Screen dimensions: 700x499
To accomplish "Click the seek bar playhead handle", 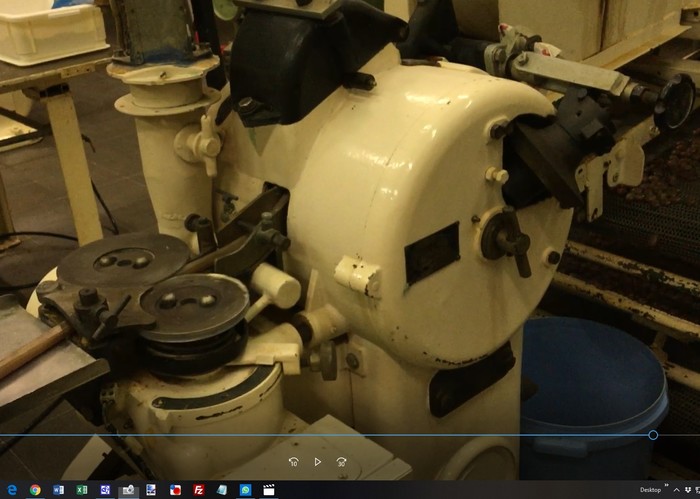I will [653, 435].
